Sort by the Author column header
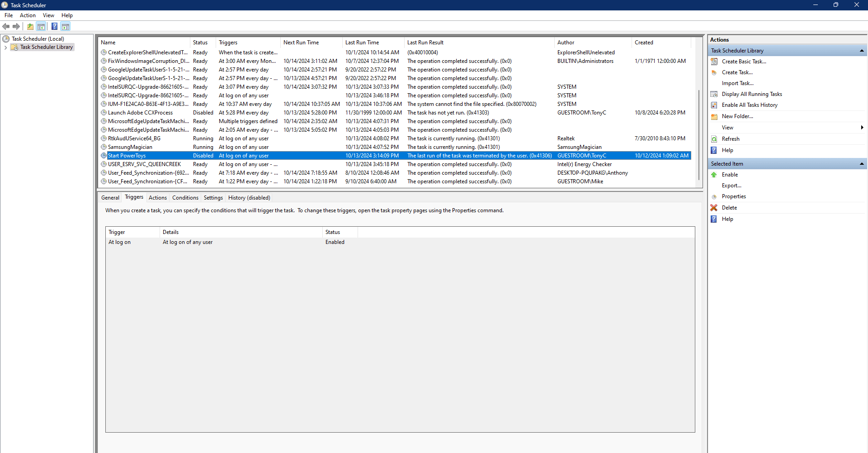Screen dimensions: 868x453 tap(593, 43)
